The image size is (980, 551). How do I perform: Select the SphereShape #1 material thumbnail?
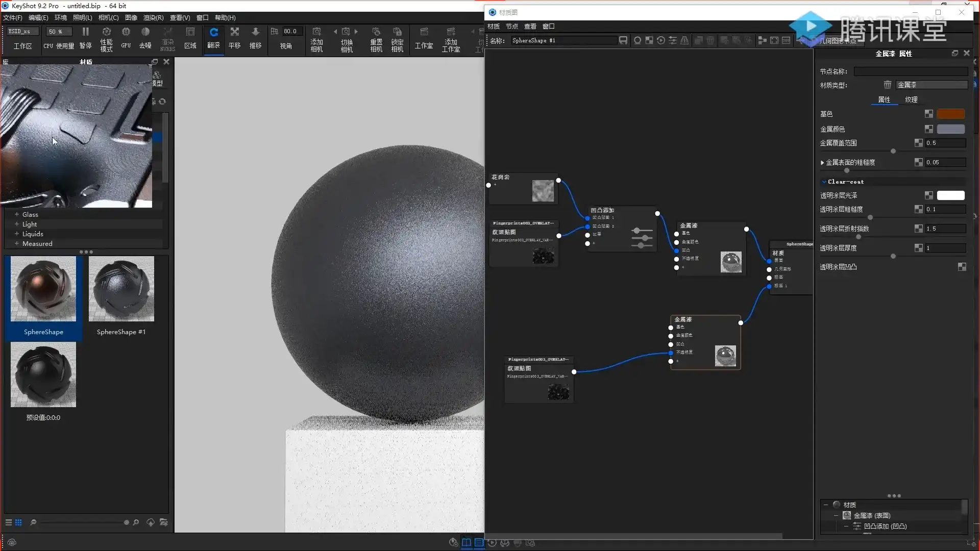point(121,289)
